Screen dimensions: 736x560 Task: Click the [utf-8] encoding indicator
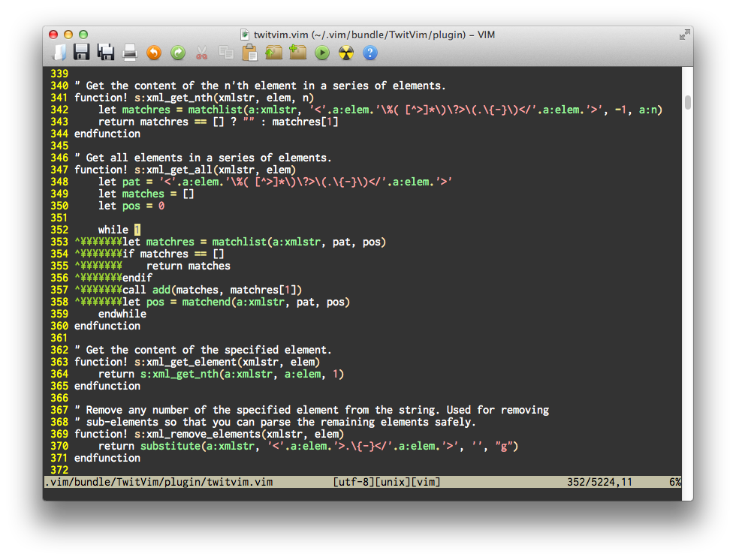pos(354,482)
